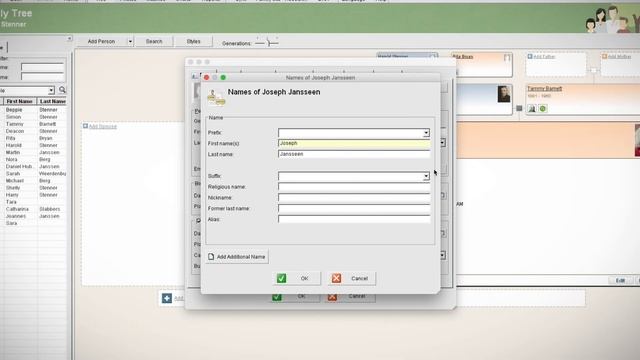
Task: Click Cancel in Names of Joseph Jansseen dialog
Action: click(x=351, y=278)
